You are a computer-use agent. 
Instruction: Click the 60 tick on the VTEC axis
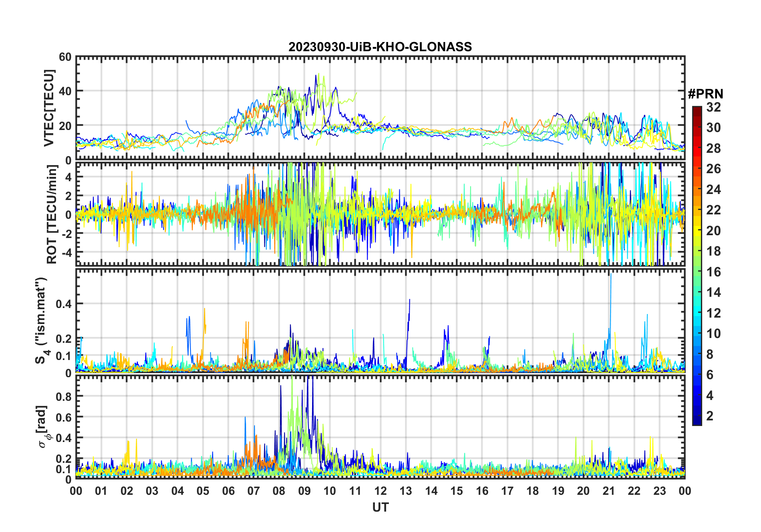coord(65,57)
